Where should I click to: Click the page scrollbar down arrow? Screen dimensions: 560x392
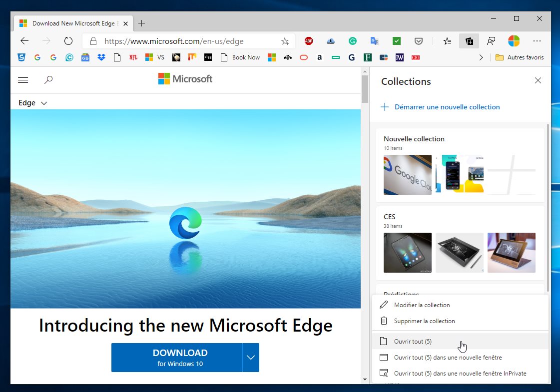point(365,380)
